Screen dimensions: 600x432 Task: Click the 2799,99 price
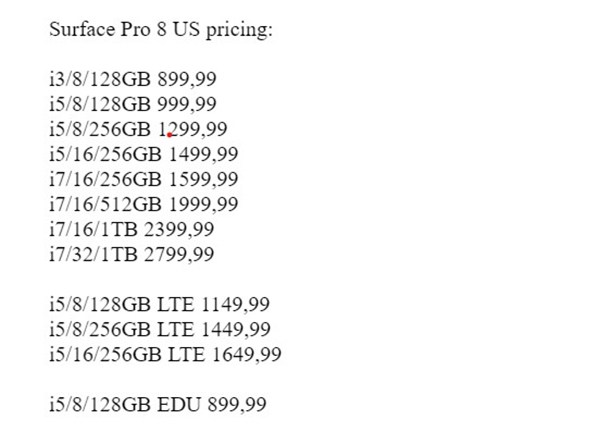pyautogui.click(x=179, y=254)
